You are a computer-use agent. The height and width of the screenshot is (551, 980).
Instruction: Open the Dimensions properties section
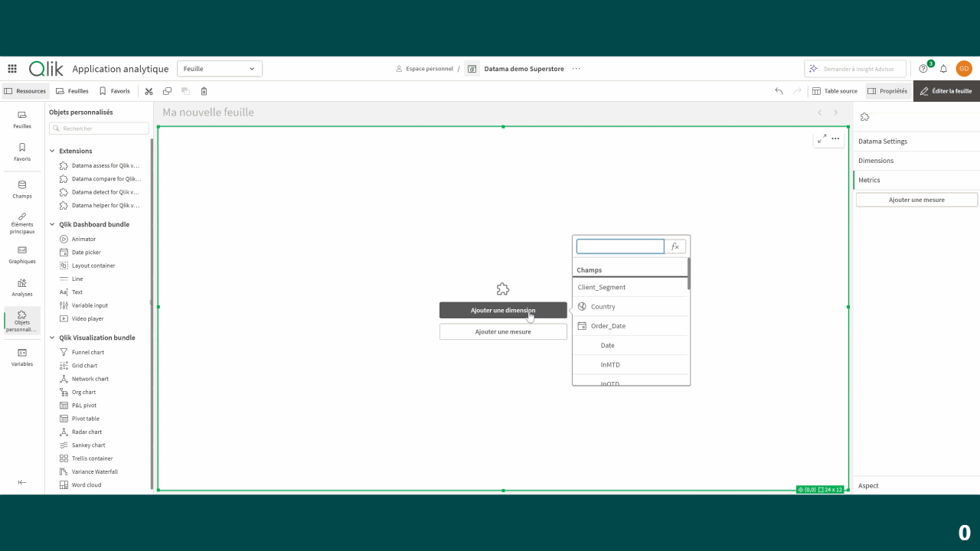tap(876, 161)
